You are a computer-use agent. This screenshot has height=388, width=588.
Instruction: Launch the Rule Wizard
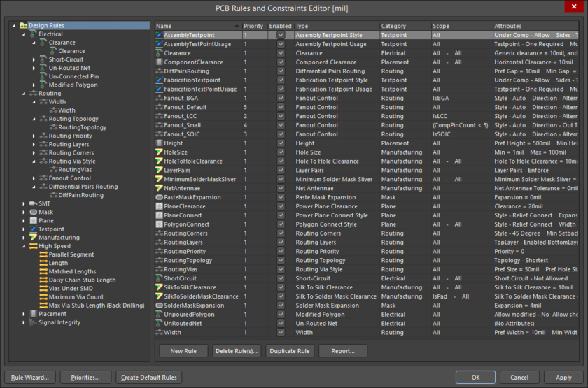(30, 378)
